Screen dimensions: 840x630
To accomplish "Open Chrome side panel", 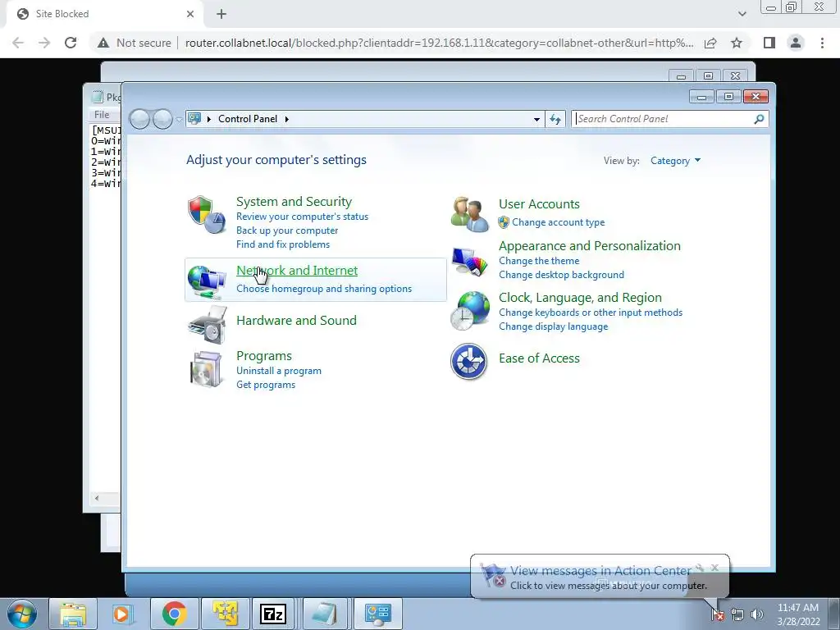I will pyautogui.click(x=769, y=43).
